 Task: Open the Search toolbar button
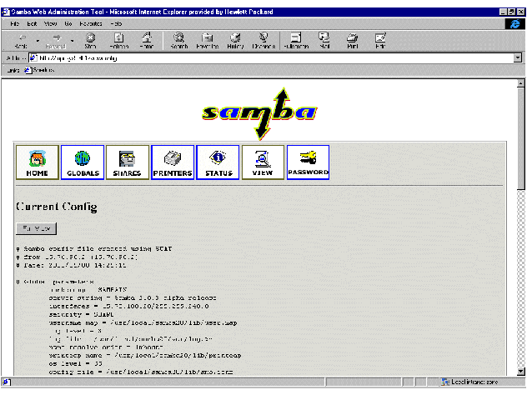pyautogui.click(x=178, y=41)
